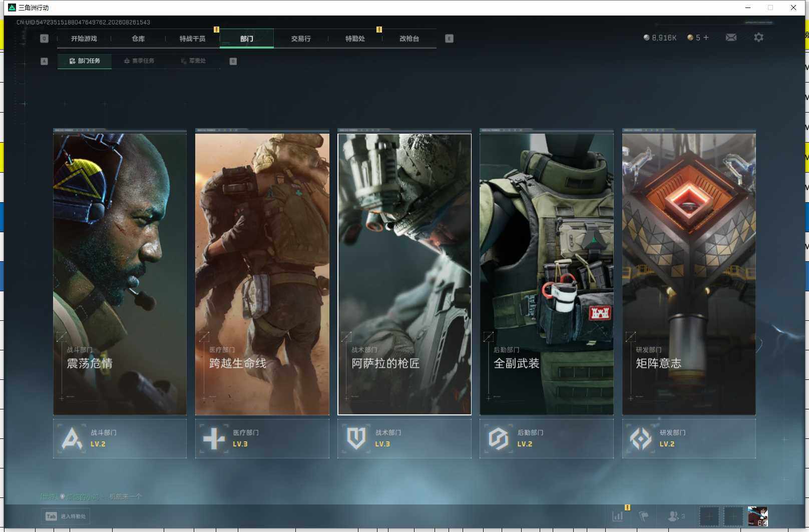
Task: Open the player avatar portrait
Action: pyautogui.click(x=757, y=516)
